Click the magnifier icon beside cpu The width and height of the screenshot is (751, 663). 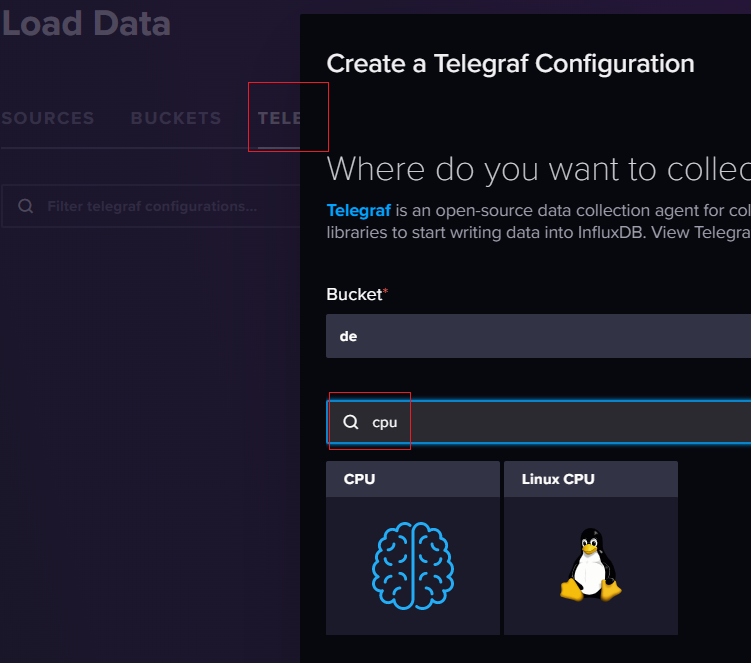click(x=351, y=422)
